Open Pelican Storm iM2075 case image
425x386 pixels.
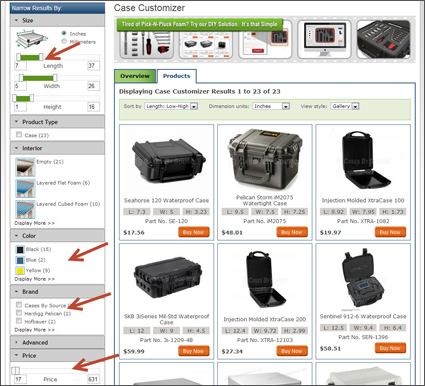click(x=265, y=159)
